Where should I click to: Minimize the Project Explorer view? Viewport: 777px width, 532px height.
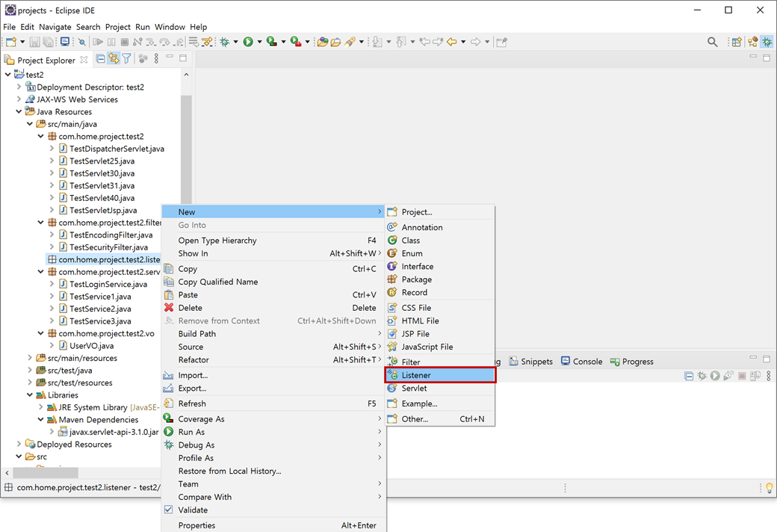[x=170, y=58]
